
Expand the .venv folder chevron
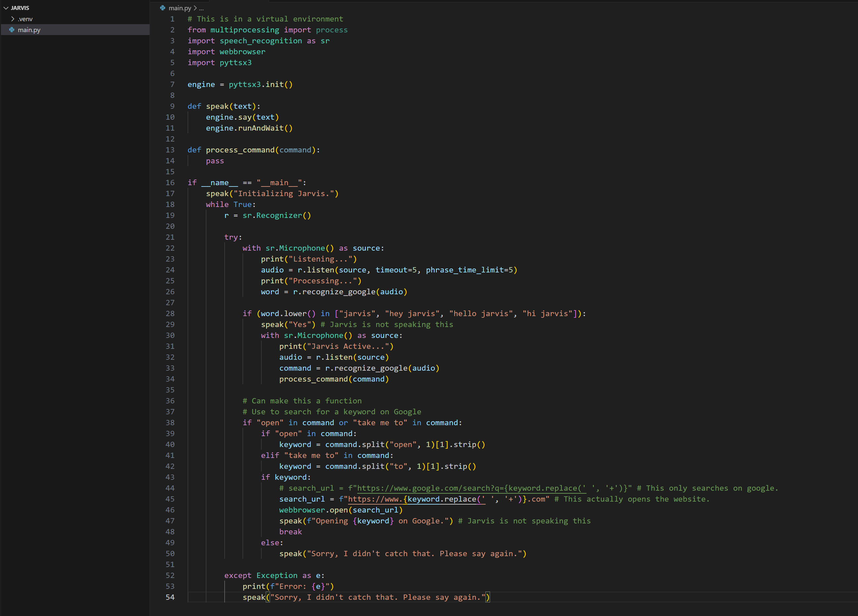click(x=13, y=19)
